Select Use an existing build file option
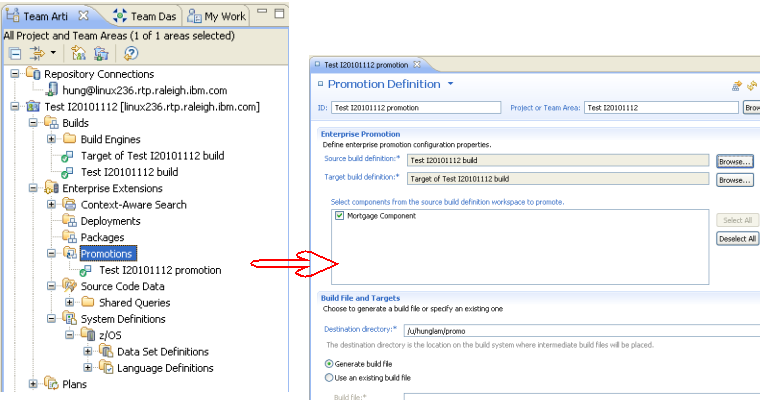The width and height of the screenshot is (760, 400). point(329,378)
